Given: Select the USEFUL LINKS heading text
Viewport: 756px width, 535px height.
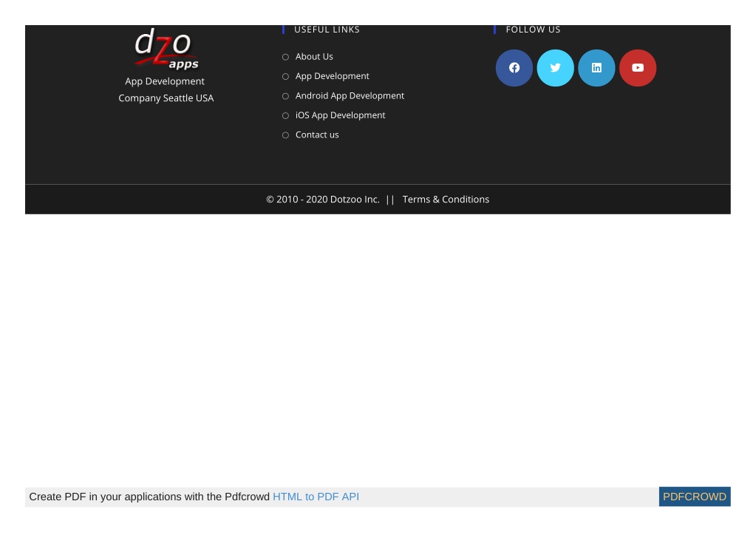Looking at the screenshot, I should 327,30.
